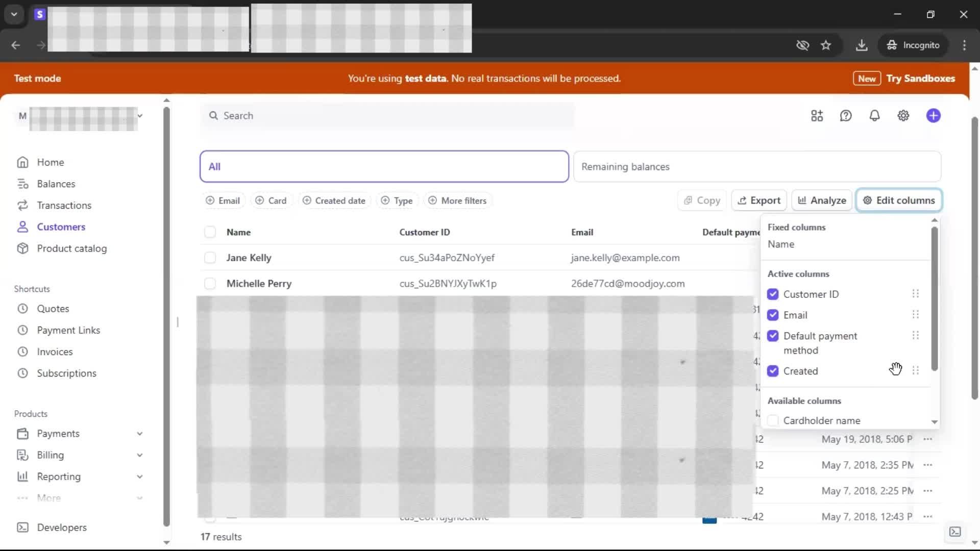Click the drag handle beside Customer ID column
This screenshot has height=551, width=980.
click(x=915, y=294)
